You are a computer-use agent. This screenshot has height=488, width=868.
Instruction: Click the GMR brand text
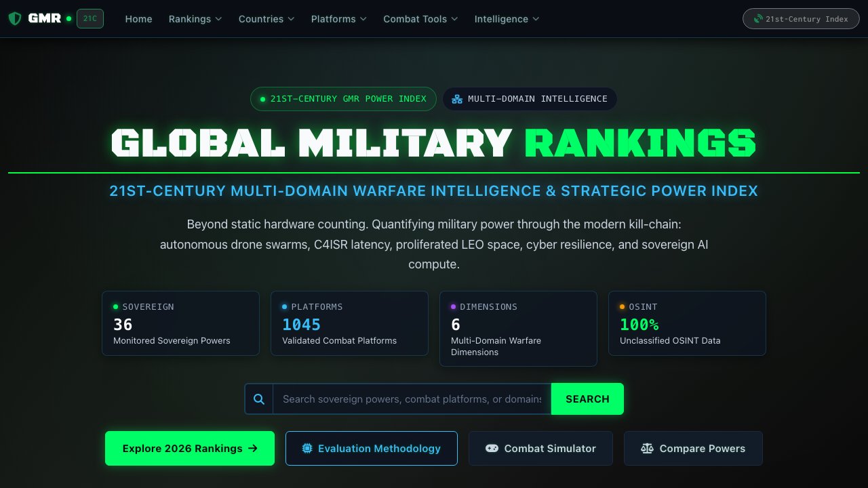pos(45,19)
